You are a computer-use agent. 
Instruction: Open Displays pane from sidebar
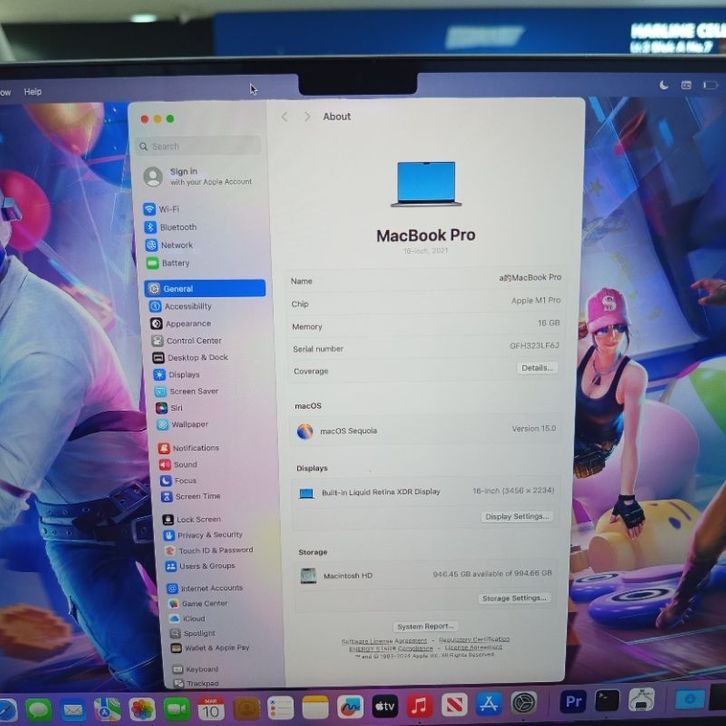183,375
